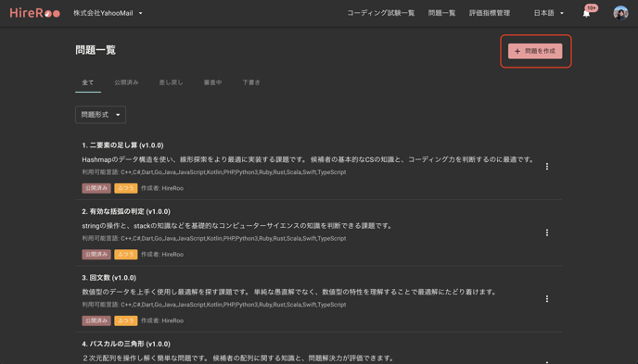Screen dimensions: 638x364
Task: Open the 問題形式 filter dropdown
Action: (100, 115)
